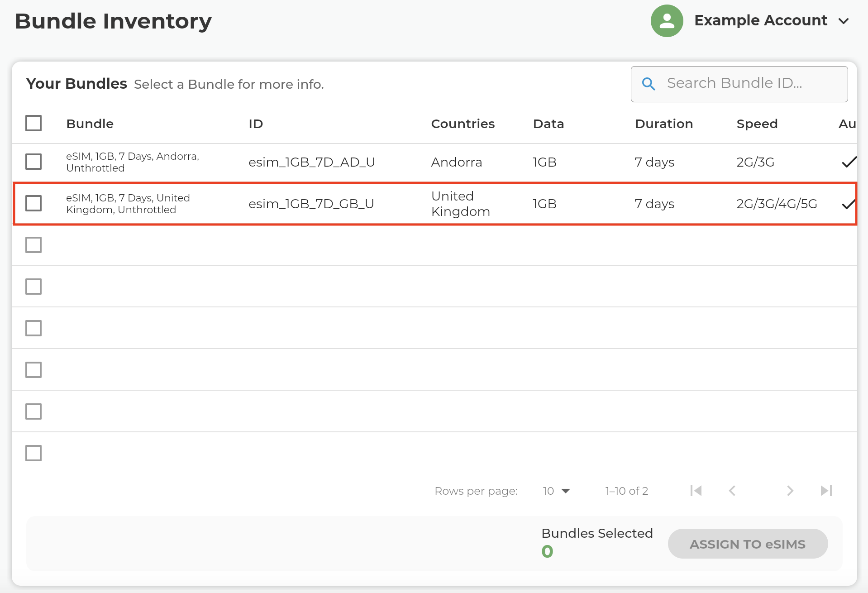Click '7 days' in the Andorra row
Viewport: 868px width, 593px height.
click(x=654, y=162)
